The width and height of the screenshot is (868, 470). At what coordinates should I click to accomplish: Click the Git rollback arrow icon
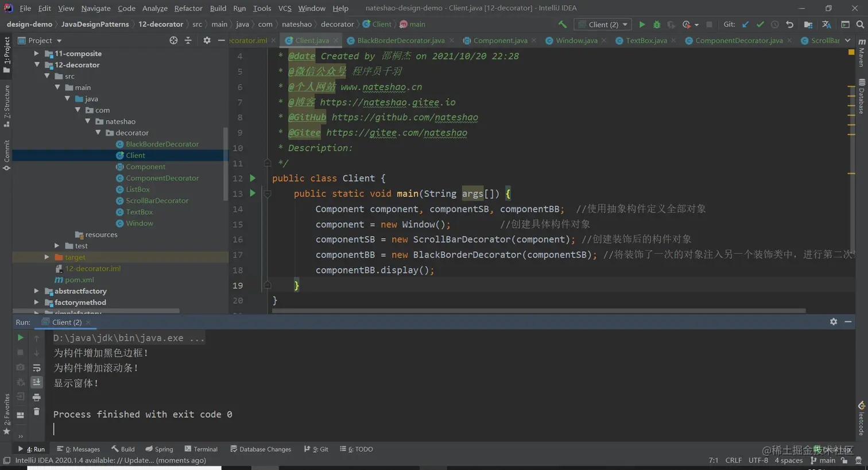coord(789,24)
